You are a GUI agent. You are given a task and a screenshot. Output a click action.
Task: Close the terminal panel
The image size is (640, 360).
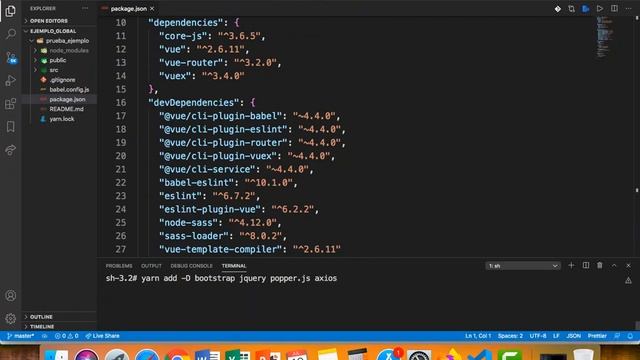(x=629, y=265)
